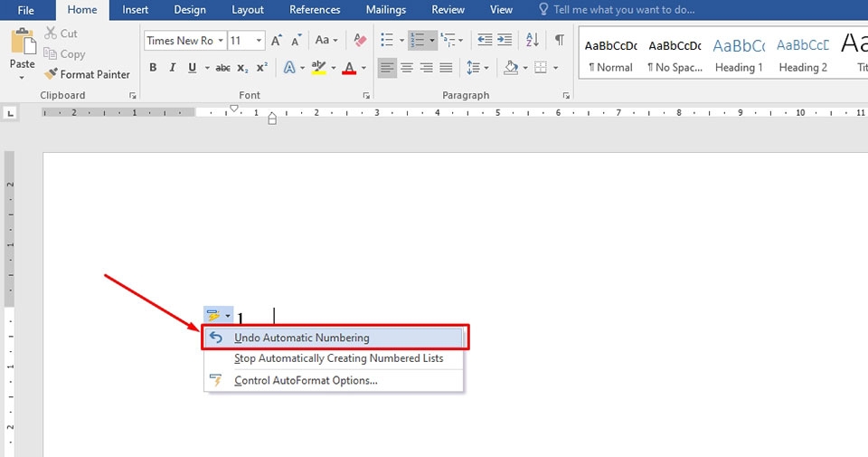Apply the yellow text highlight color
This screenshot has width=868, height=457.
pos(318,68)
